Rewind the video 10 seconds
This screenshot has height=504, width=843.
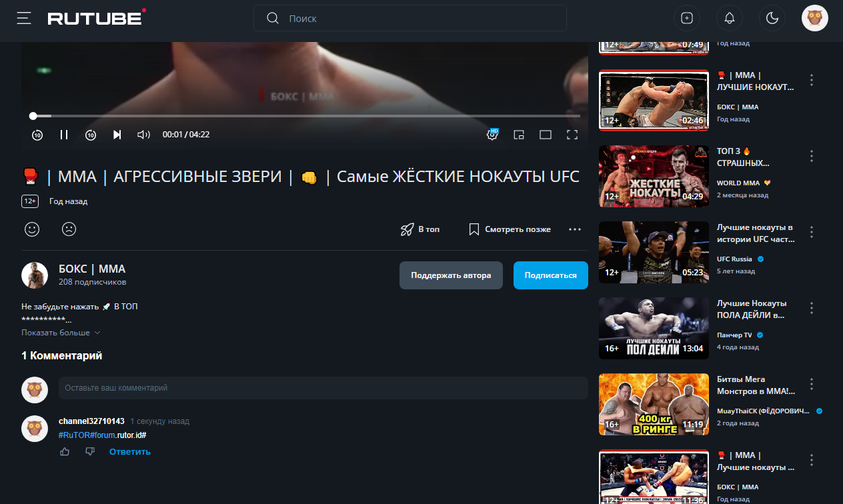point(37,135)
